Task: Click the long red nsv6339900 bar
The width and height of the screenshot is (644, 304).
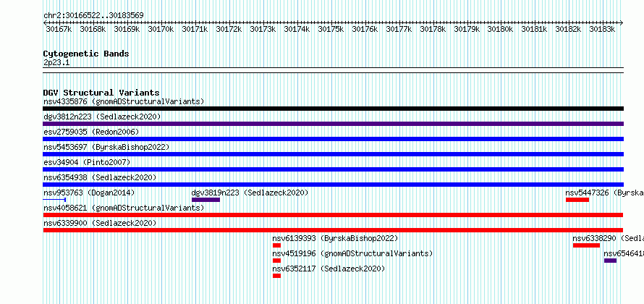Action: [333, 230]
